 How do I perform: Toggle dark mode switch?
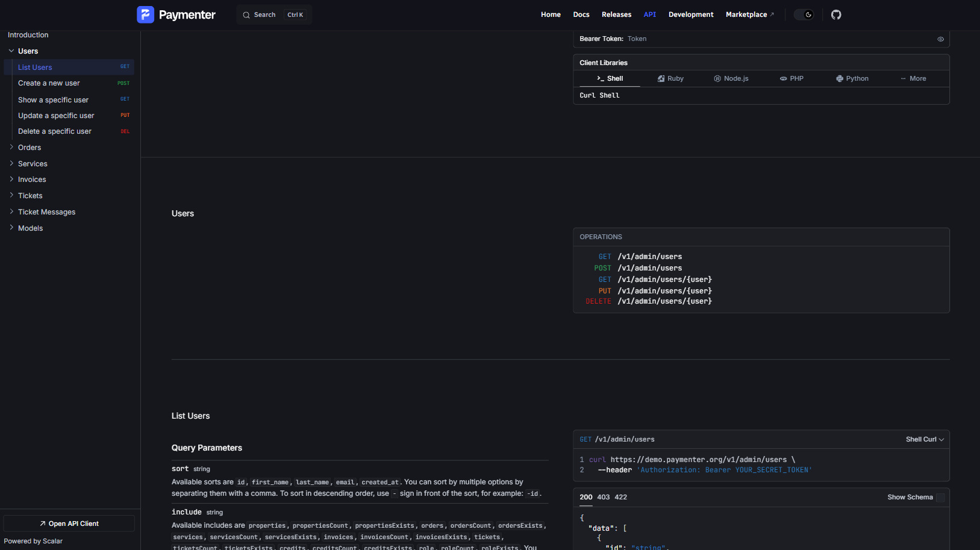(804, 14)
